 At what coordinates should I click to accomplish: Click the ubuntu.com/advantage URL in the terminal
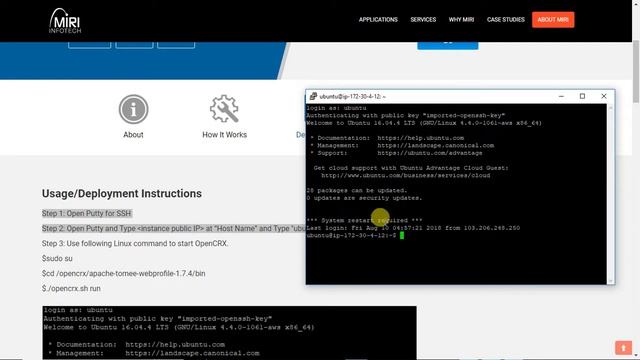(430, 153)
